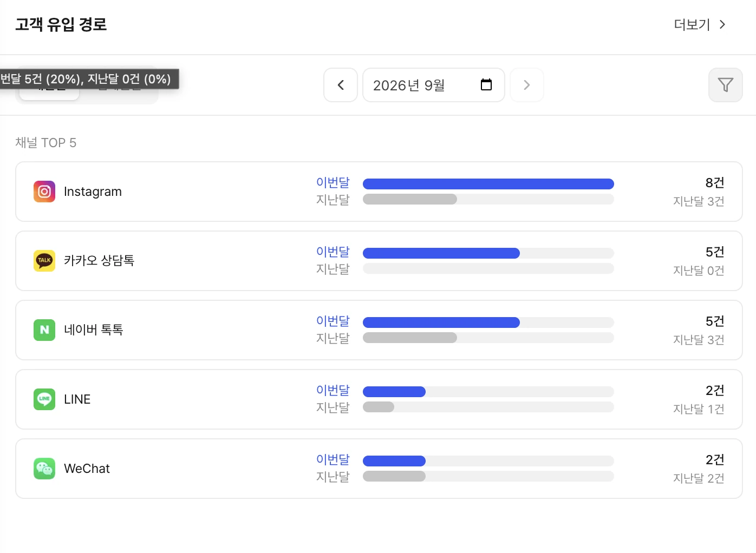
Task: Click the WeChat channel icon
Action: click(x=44, y=469)
